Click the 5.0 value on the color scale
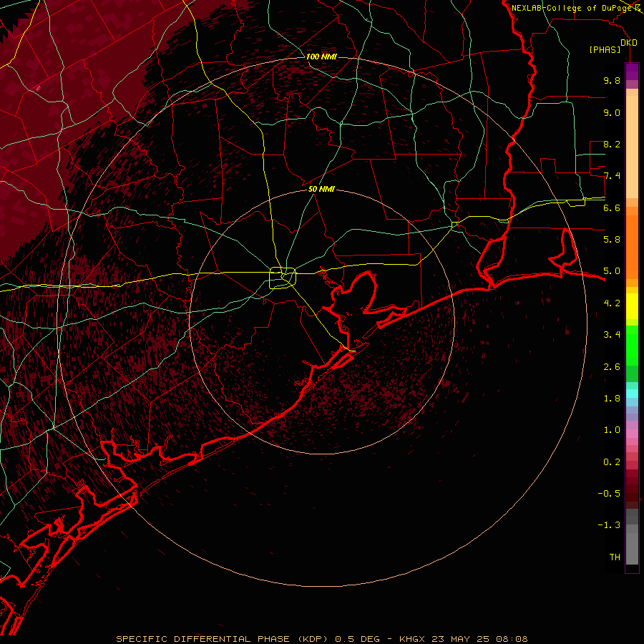This screenshot has height=644, width=644. point(612,271)
